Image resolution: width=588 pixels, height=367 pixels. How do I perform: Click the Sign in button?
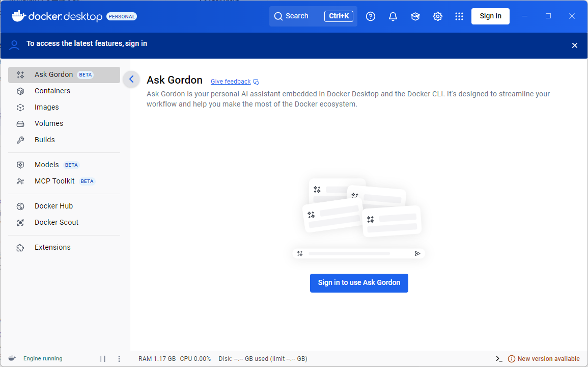point(490,16)
